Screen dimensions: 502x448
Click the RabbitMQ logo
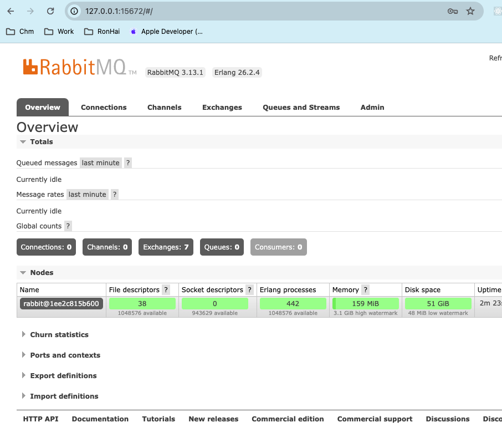pyautogui.click(x=79, y=67)
